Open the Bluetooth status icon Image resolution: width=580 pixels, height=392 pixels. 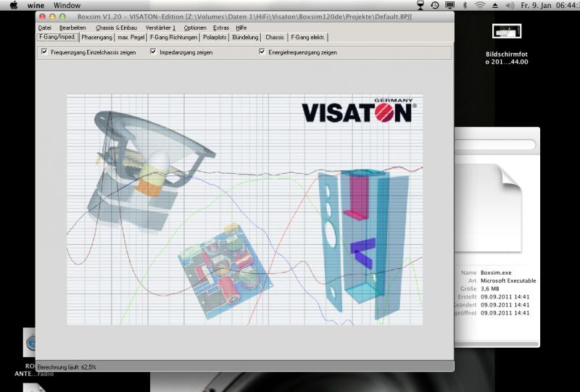[465, 5]
